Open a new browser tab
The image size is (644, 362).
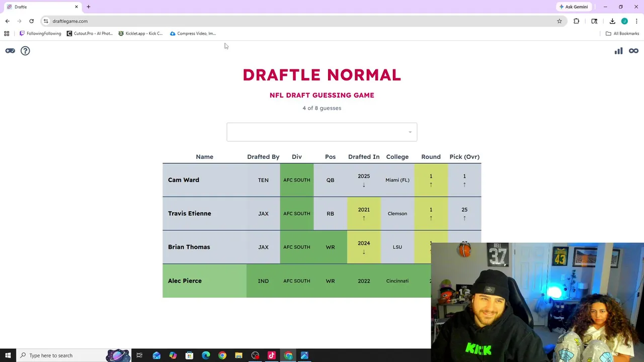(x=89, y=7)
